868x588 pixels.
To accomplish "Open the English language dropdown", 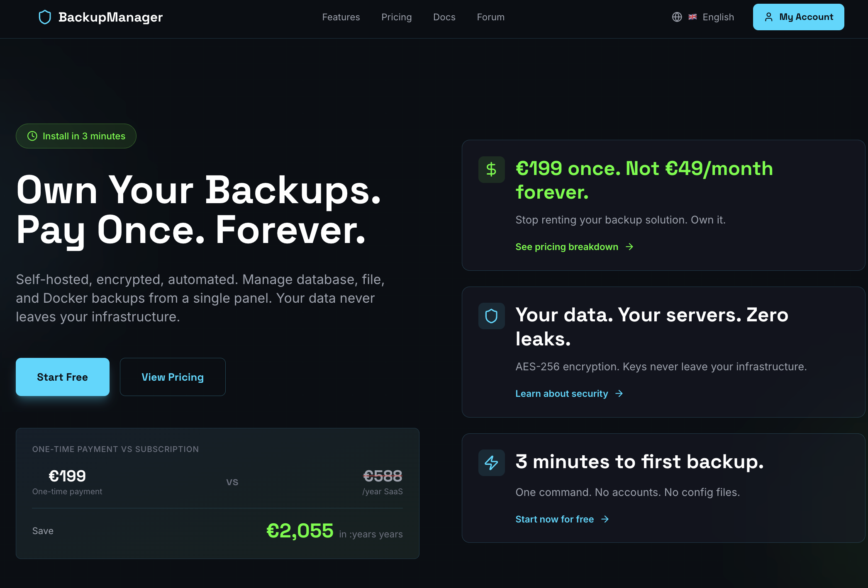I will (x=718, y=17).
